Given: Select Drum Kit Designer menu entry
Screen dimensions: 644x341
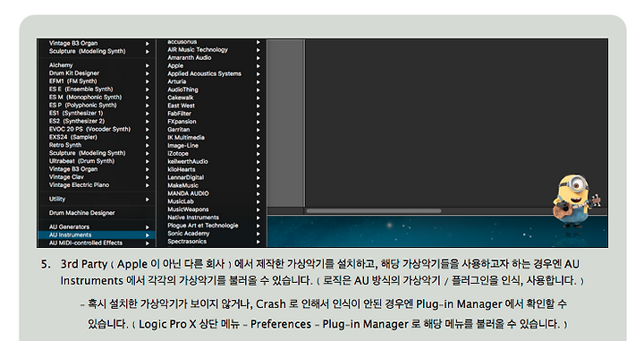Looking at the screenshot, I should 97,73.
